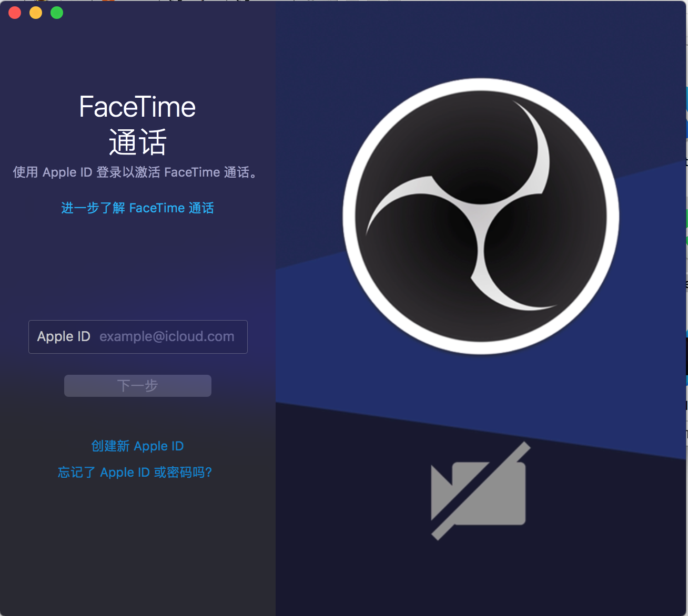This screenshot has width=688, height=616.
Task: Click the white ring around the OBS logo
Action: [x=349, y=216]
